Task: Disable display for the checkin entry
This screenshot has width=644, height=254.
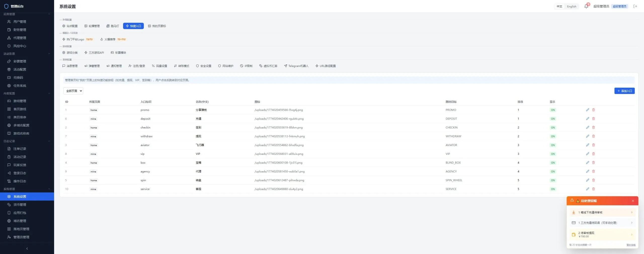Action: click(x=553, y=128)
